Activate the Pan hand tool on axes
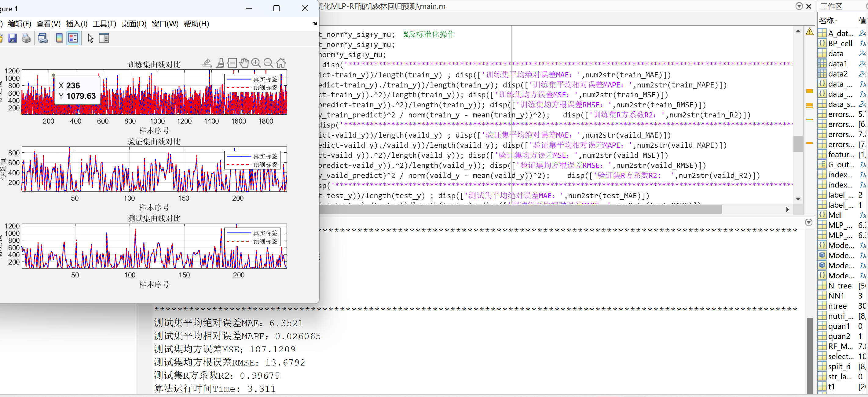Image resolution: width=868 pixels, height=397 pixels. click(244, 63)
